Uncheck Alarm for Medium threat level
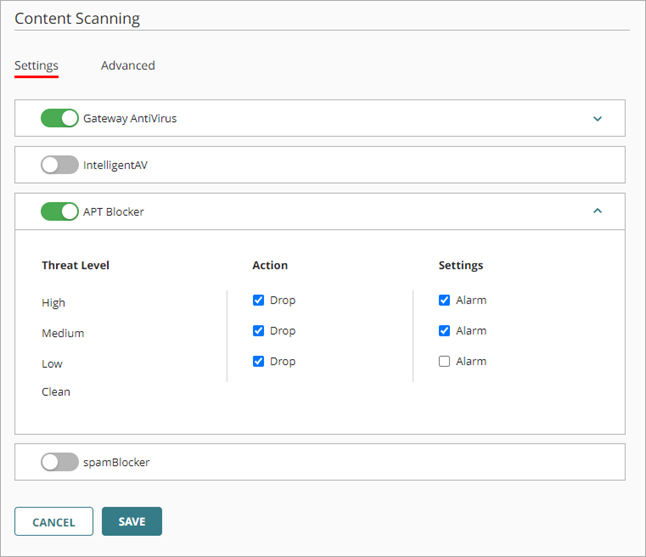This screenshot has width=646, height=557. pos(445,331)
